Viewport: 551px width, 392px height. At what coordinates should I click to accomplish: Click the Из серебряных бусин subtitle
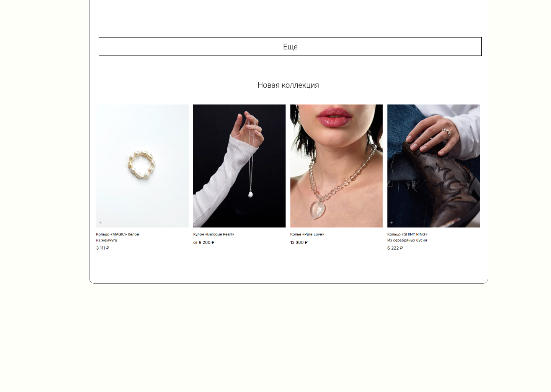[407, 240]
